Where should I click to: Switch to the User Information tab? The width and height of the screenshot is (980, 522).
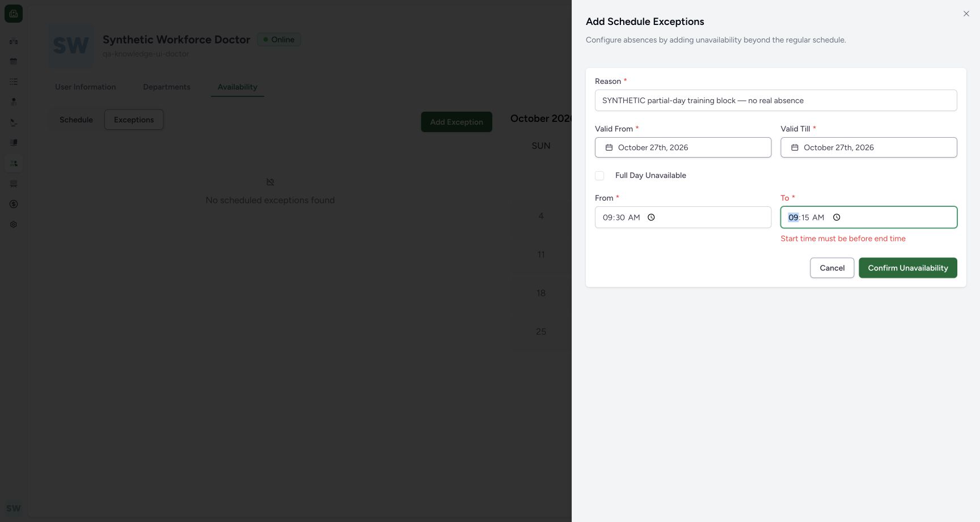point(86,87)
